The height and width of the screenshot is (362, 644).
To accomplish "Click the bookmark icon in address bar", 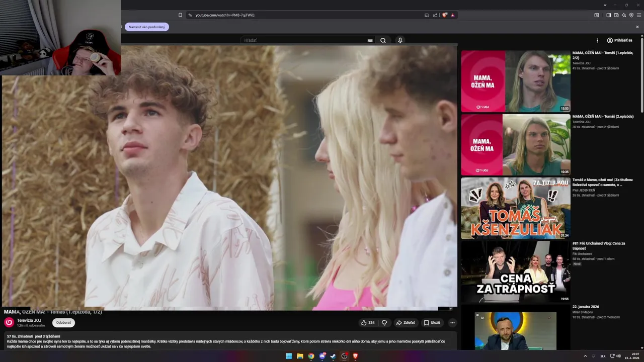I will [180, 15].
